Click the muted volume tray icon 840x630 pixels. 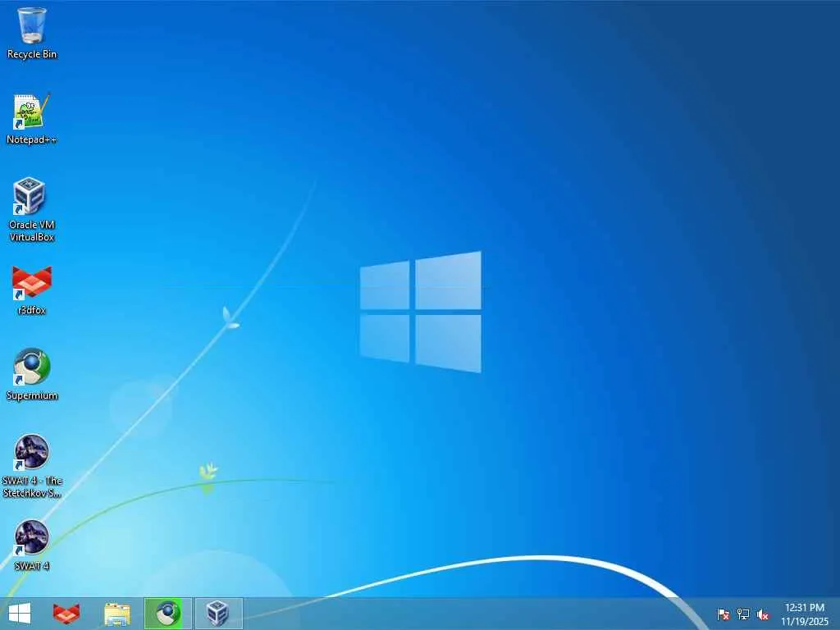point(763,614)
